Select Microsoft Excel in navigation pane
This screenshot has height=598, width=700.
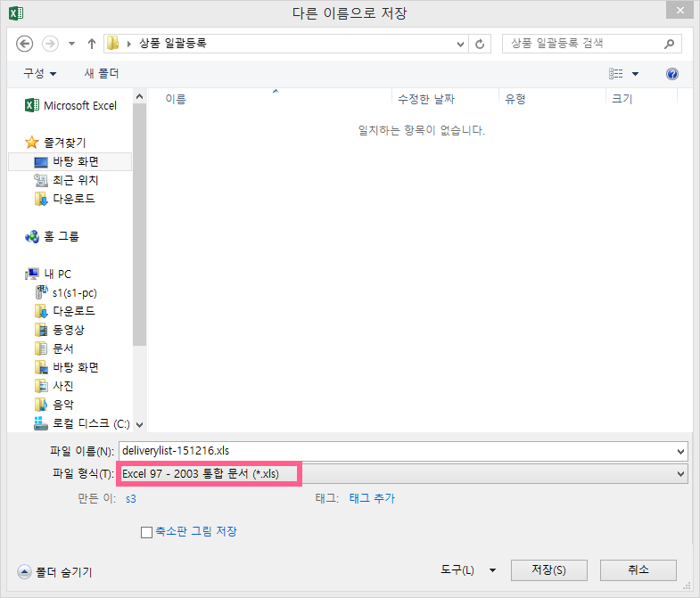coord(71,105)
